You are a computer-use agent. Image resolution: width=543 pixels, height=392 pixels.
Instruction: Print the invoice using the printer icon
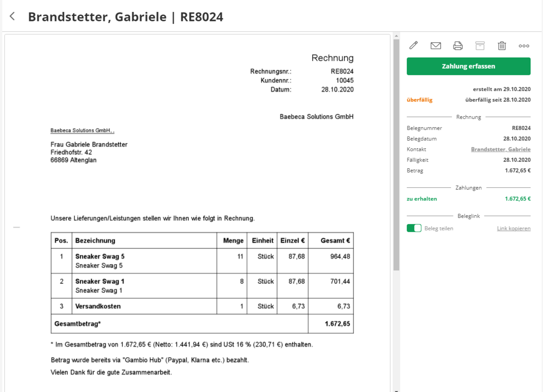[458, 46]
